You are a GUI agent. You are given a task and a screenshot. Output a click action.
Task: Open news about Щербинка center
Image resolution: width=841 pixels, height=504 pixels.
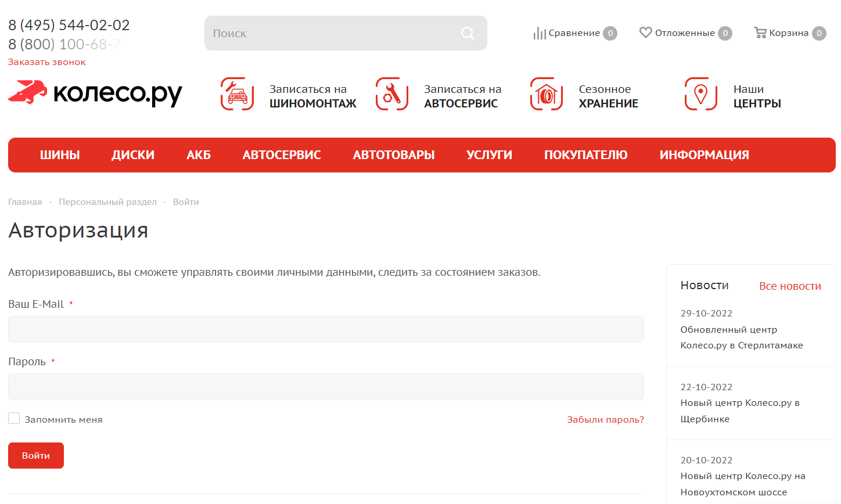point(740,411)
